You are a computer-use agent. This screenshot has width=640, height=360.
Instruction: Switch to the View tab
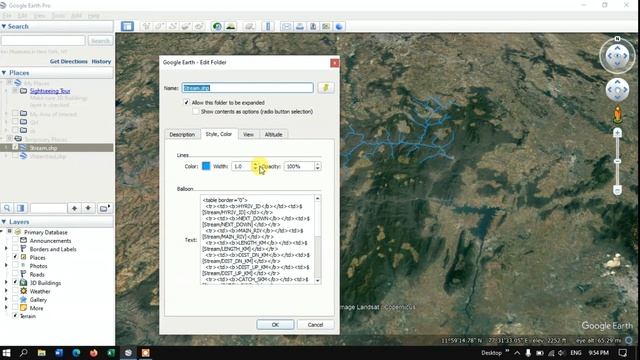pyautogui.click(x=248, y=134)
